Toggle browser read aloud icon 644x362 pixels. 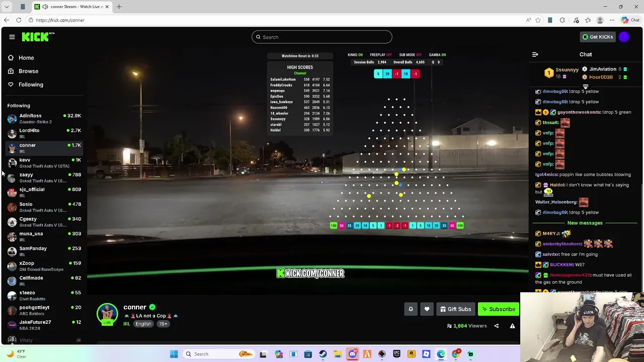pos(528,20)
